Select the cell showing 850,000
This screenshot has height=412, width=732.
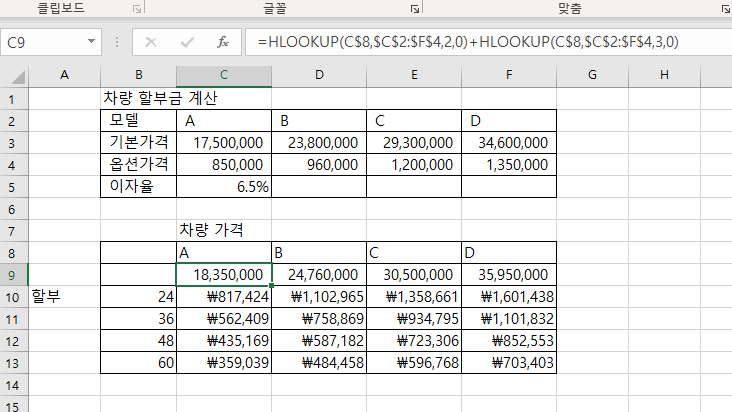[x=224, y=165]
